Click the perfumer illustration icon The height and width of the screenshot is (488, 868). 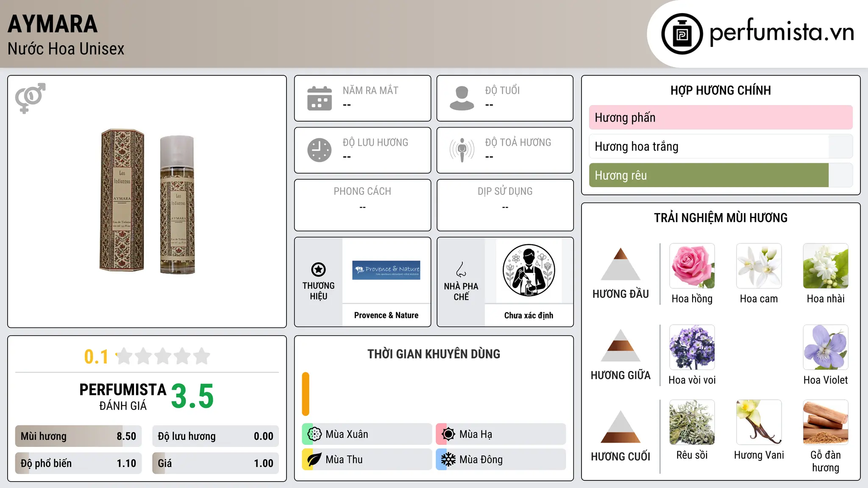[x=529, y=270]
